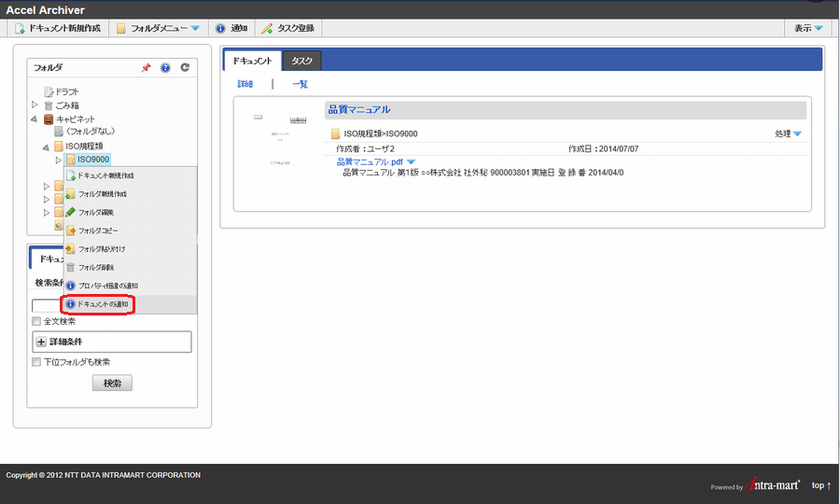Image resolution: width=840 pixels, height=504 pixels.
Task: Open ドキュメント新規作成 in the top toolbar
Action: tap(58, 28)
